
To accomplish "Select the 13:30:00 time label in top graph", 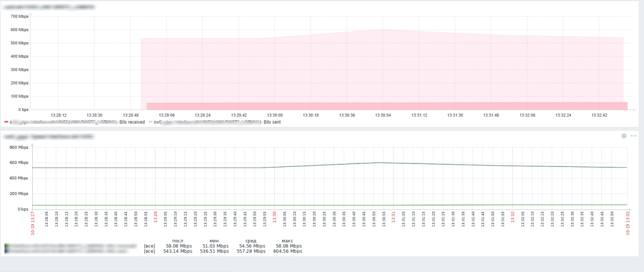I will click(x=275, y=115).
